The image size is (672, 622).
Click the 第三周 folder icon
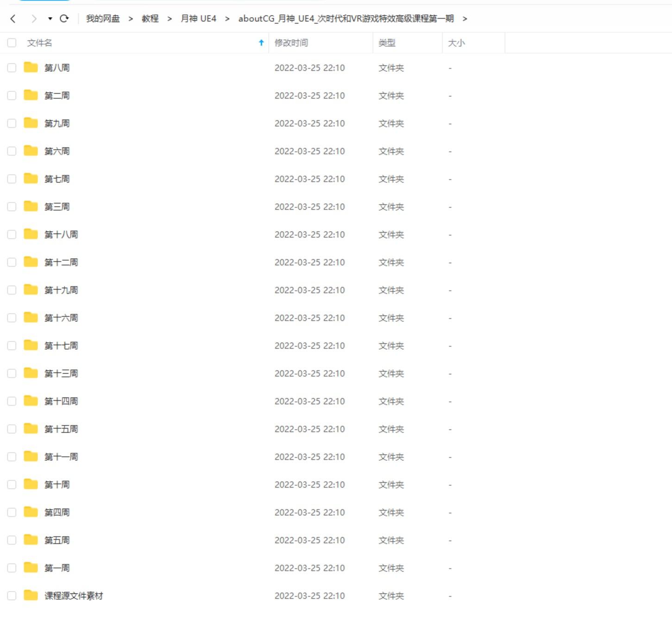[x=31, y=206]
